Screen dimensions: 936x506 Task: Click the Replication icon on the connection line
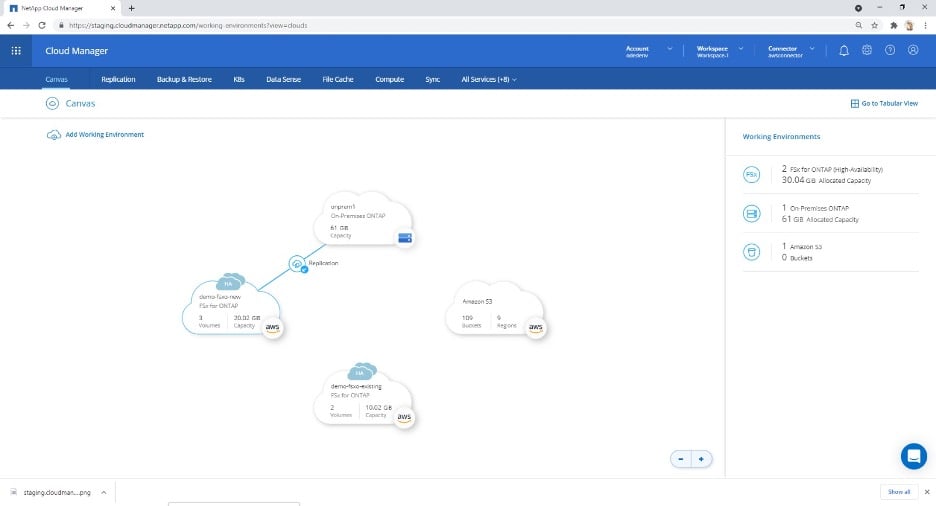[x=297, y=264]
